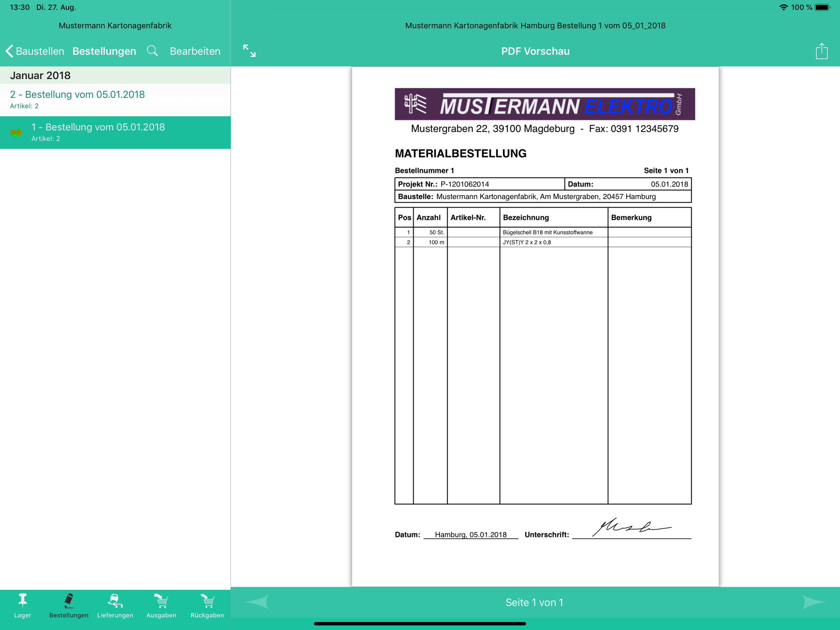
Task: Click the 100 m quantity cell
Action: point(430,242)
